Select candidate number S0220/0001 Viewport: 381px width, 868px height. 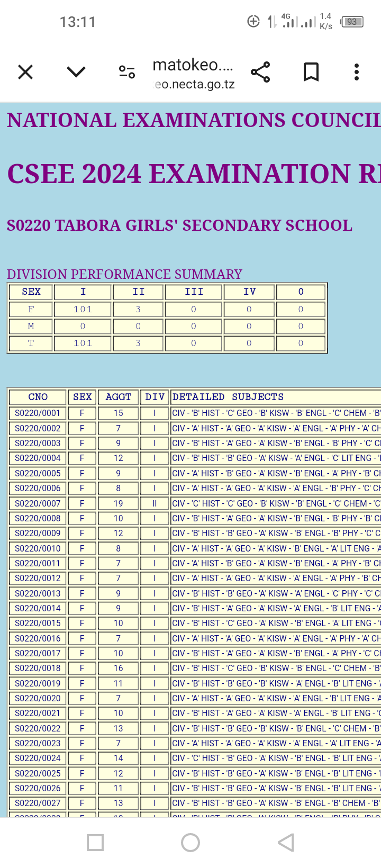pos(38,413)
